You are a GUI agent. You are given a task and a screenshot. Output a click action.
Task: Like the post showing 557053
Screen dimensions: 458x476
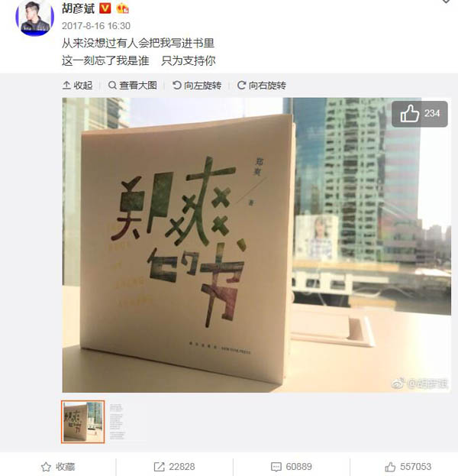point(408,467)
